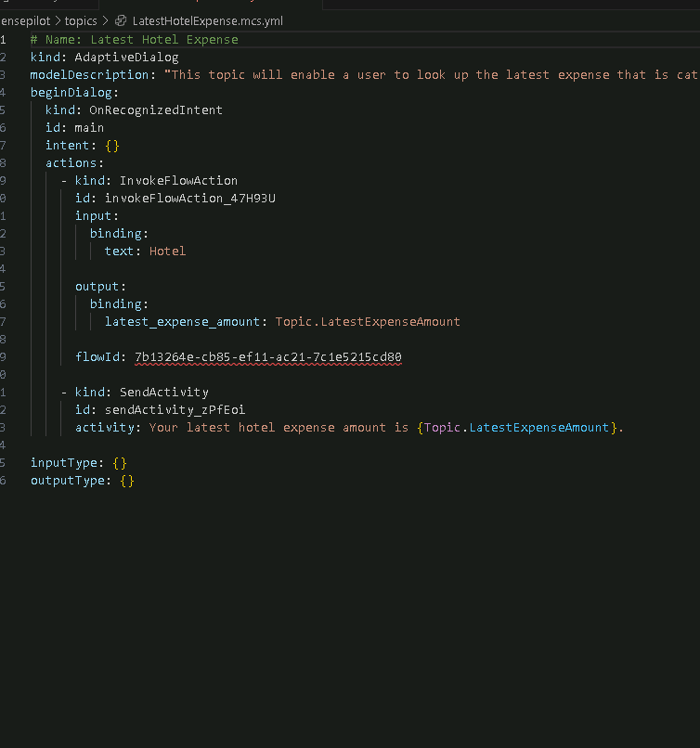Click the chevron between ensepilot and topics
This screenshot has width=700, height=748.
click(57, 20)
